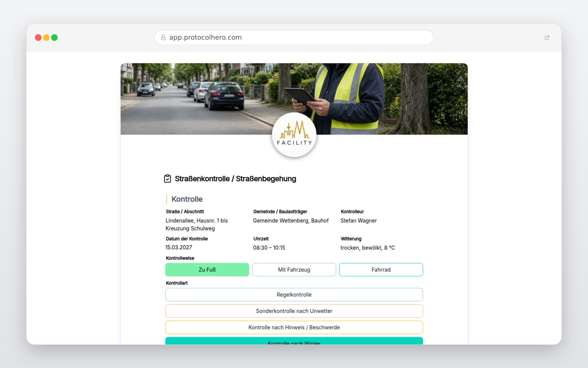Click the date 15.03.2027
The height and width of the screenshot is (368, 588).
coord(179,248)
